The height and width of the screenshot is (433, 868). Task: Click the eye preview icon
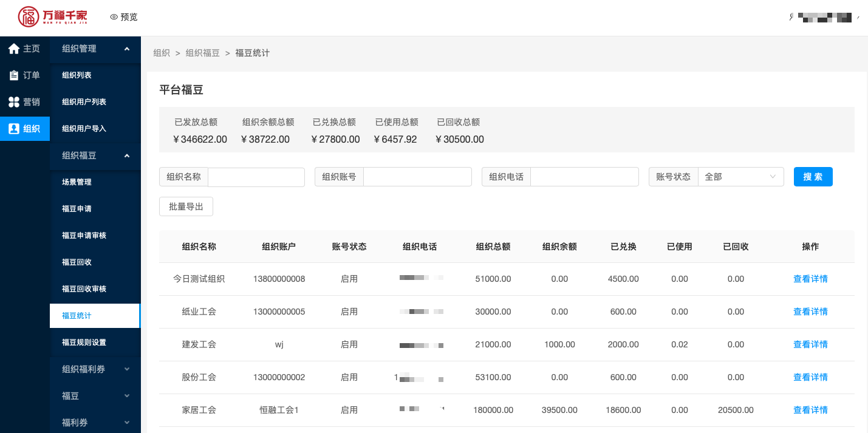[x=114, y=17]
